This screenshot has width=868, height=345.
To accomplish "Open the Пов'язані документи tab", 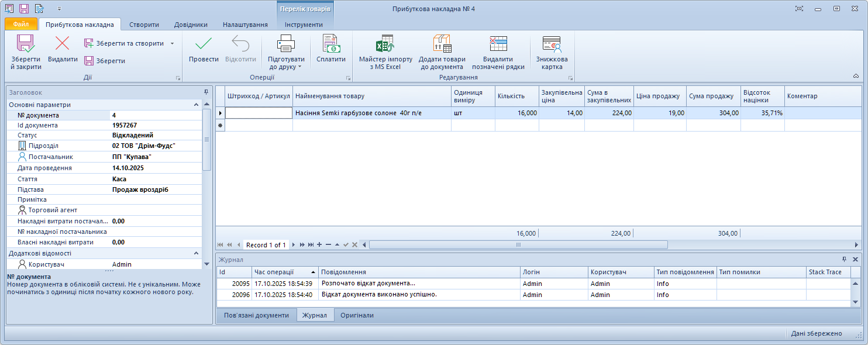I will (x=256, y=315).
